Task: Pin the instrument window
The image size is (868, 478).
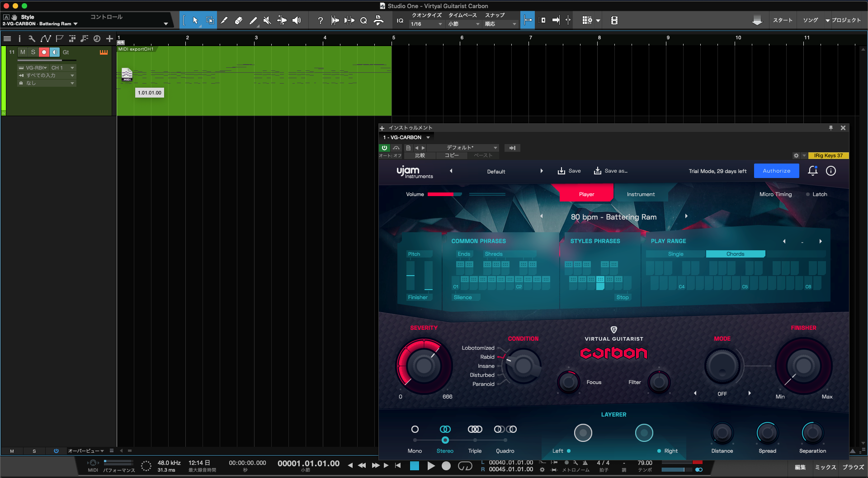Action: 831,128
